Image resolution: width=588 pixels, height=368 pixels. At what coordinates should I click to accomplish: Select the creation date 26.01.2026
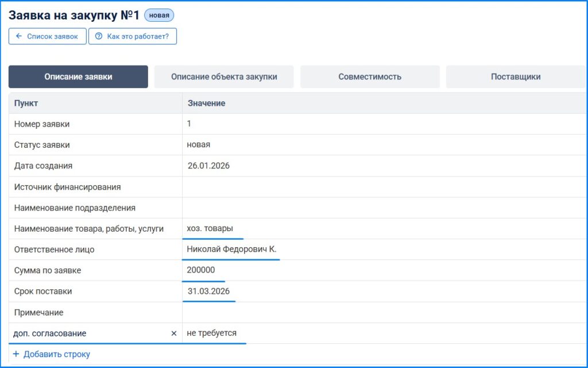click(x=208, y=166)
